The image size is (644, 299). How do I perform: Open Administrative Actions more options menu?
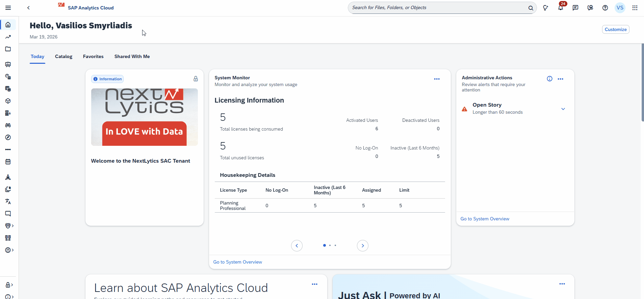pos(560,79)
